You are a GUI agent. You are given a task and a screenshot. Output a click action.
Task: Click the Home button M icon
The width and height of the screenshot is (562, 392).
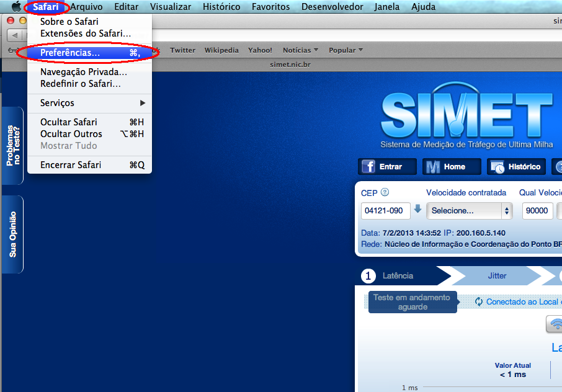432,167
